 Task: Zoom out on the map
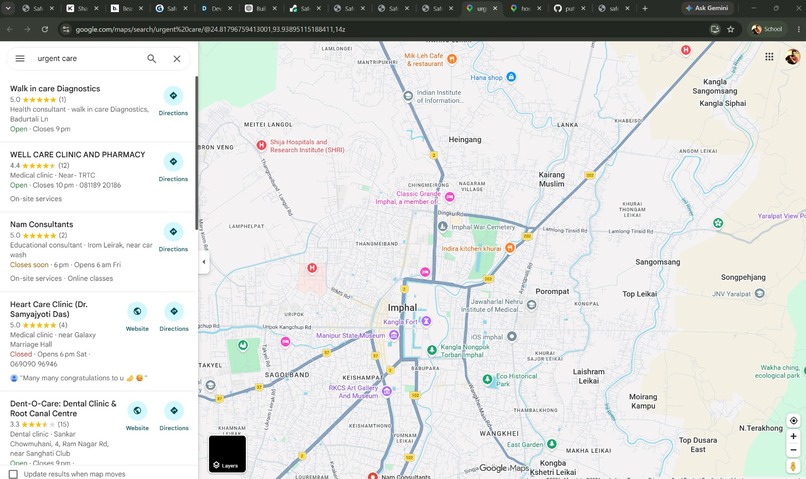pos(793,450)
